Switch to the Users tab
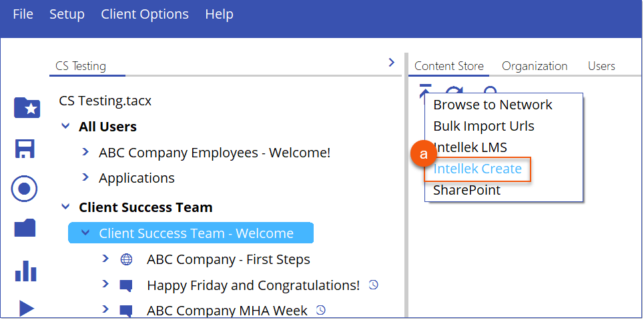 (601, 66)
